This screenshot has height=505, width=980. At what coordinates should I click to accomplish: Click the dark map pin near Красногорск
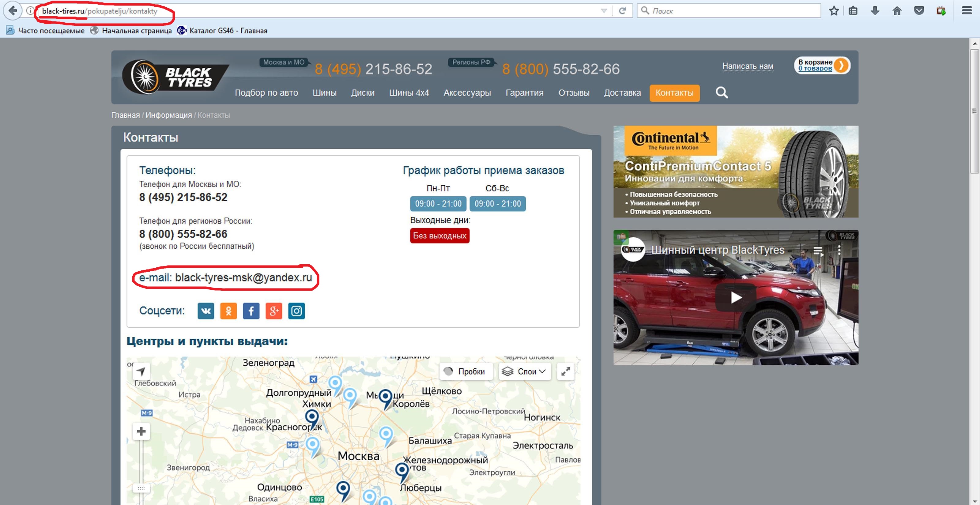pyautogui.click(x=312, y=419)
